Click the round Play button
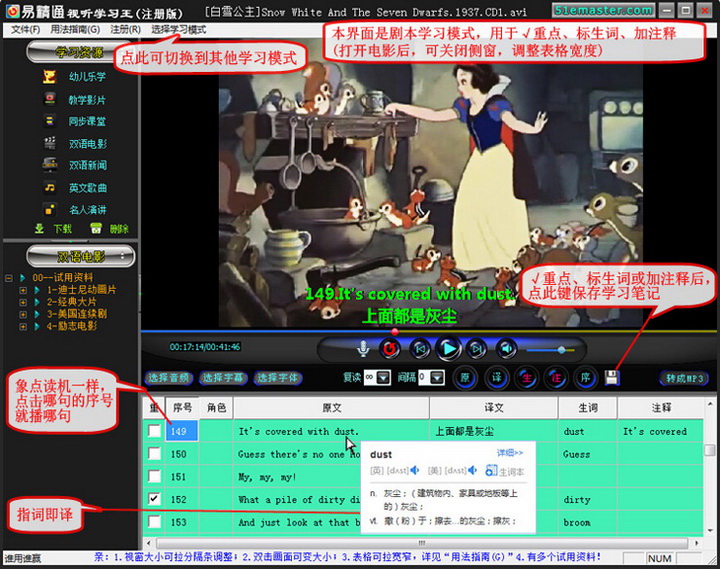The height and width of the screenshot is (569, 720). (x=448, y=349)
